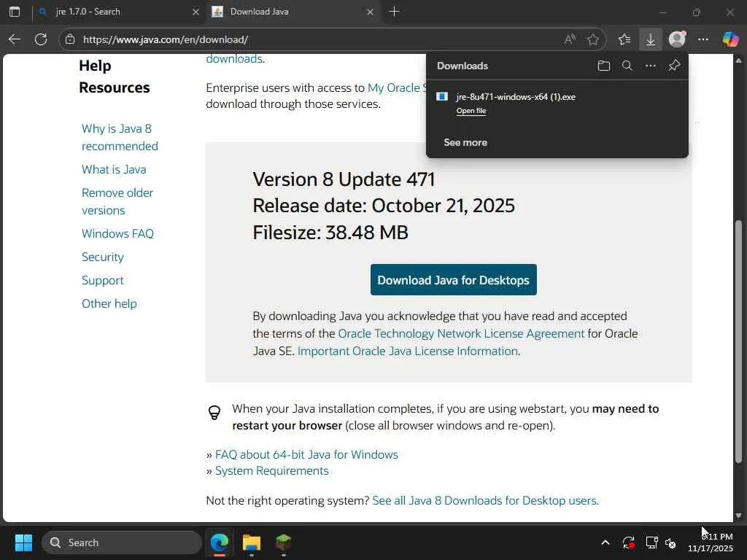View site information lock icon
This screenshot has height=560, width=747.
[x=70, y=39]
